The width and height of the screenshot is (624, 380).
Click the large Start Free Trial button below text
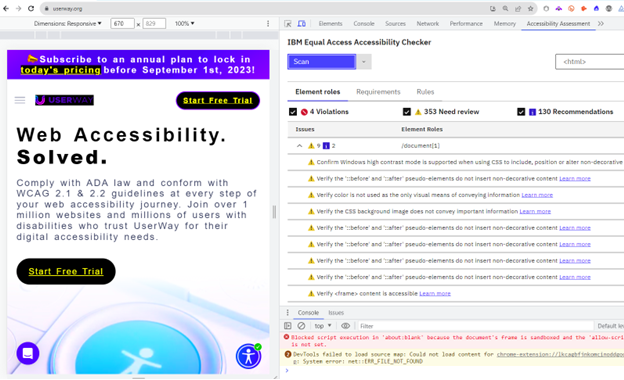[66, 271]
